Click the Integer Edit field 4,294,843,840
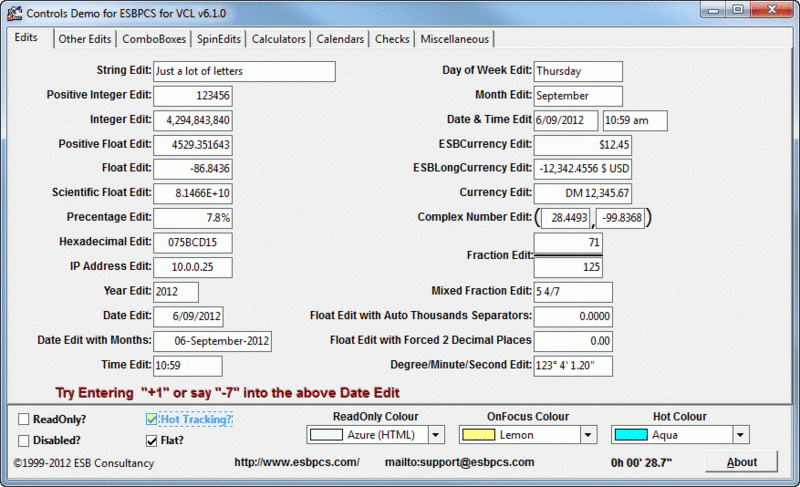The height and width of the screenshot is (487, 800). point(193,120)
